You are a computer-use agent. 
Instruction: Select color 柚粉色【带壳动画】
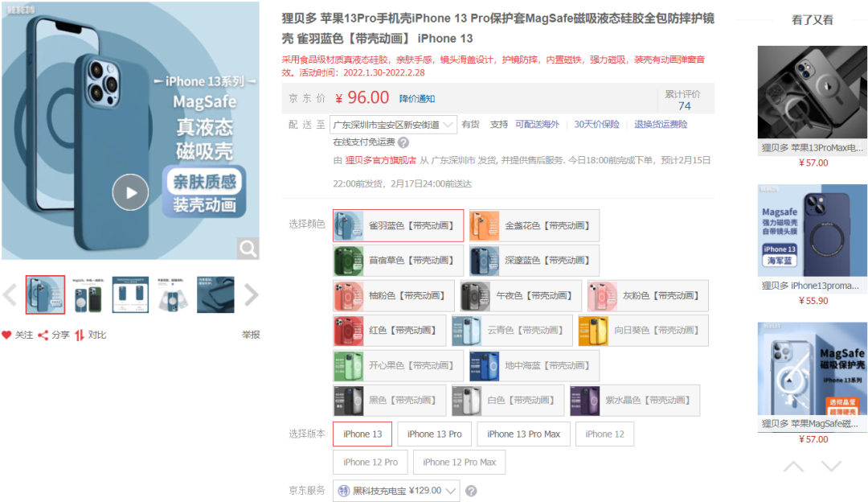click(394, 296)
